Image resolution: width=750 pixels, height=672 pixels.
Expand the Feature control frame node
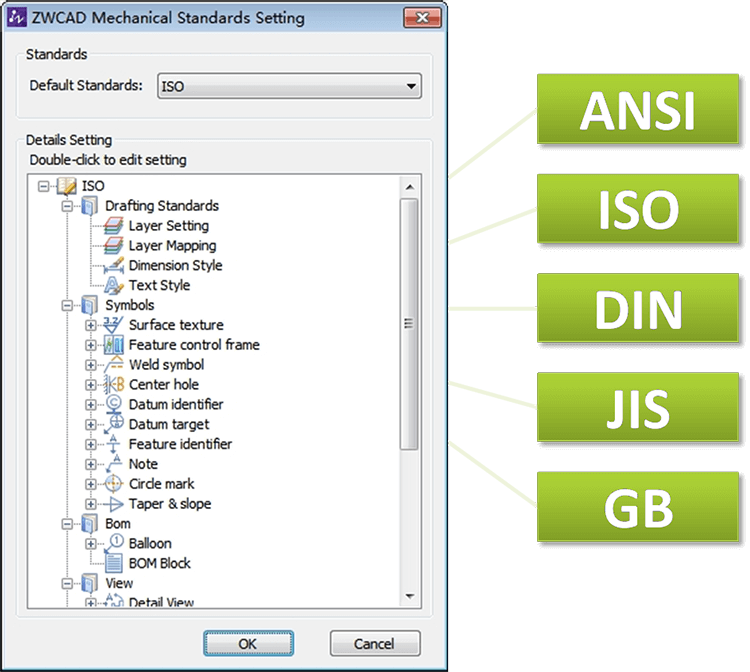[91, 345]
